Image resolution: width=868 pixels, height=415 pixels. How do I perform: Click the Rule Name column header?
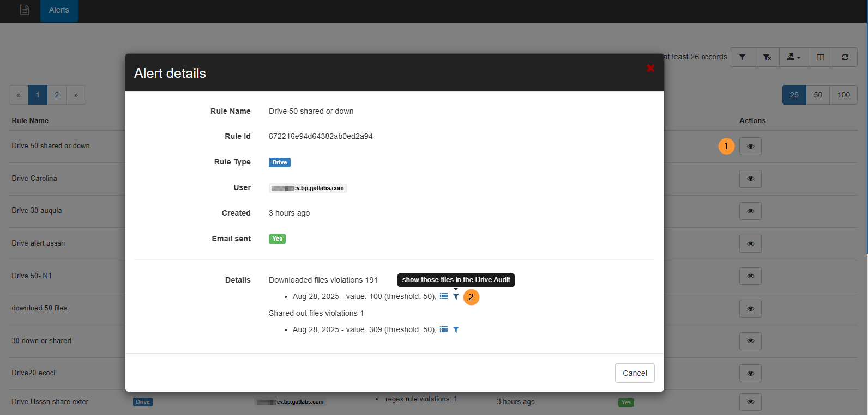pos(30,120)
